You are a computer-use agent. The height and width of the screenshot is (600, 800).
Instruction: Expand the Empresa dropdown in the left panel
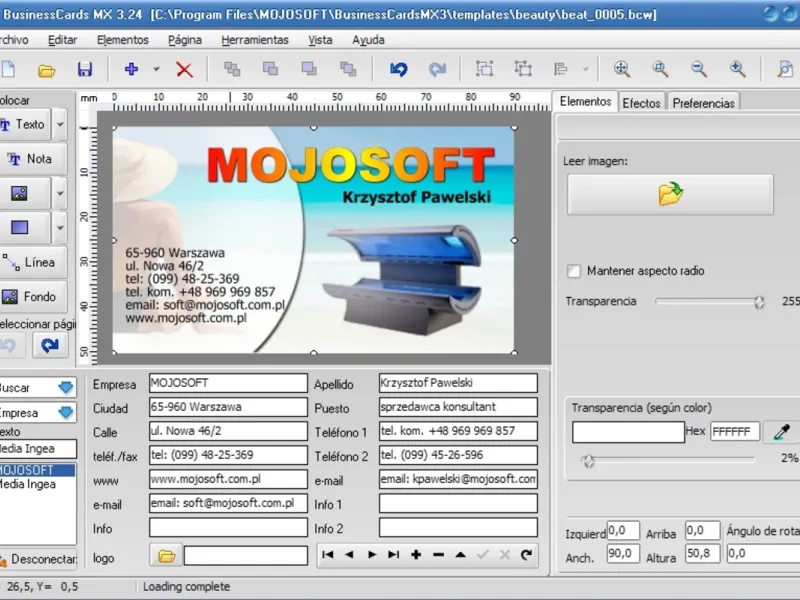(66, 412)
